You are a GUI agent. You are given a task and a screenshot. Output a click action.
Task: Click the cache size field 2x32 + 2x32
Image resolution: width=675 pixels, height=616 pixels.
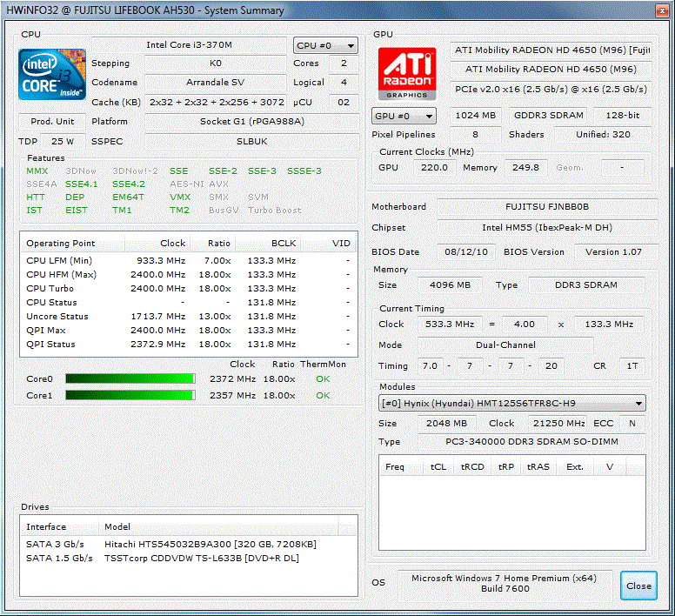tap(216, 103)
